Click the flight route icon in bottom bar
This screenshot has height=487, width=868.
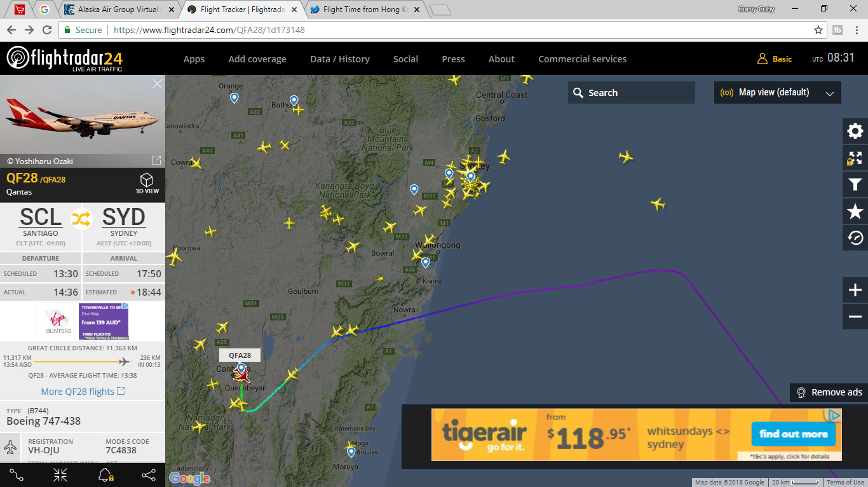[17, 475]
